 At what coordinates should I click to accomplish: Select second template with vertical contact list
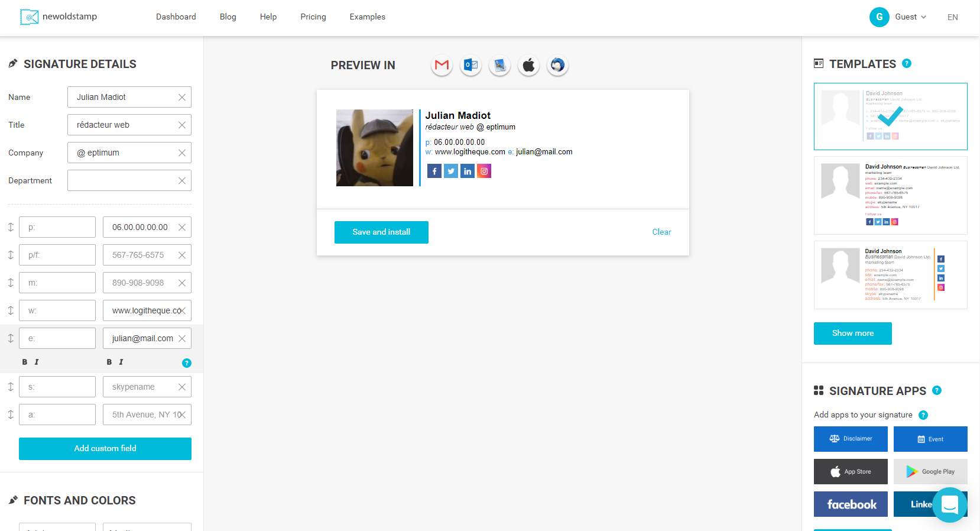tap(891, 196)
